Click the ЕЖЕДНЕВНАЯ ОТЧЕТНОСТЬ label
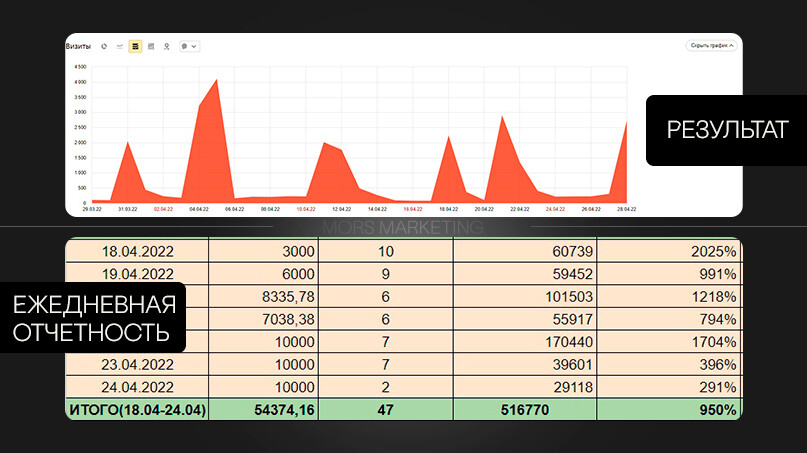This screenshot has width=807, height=453. (93, 318)
